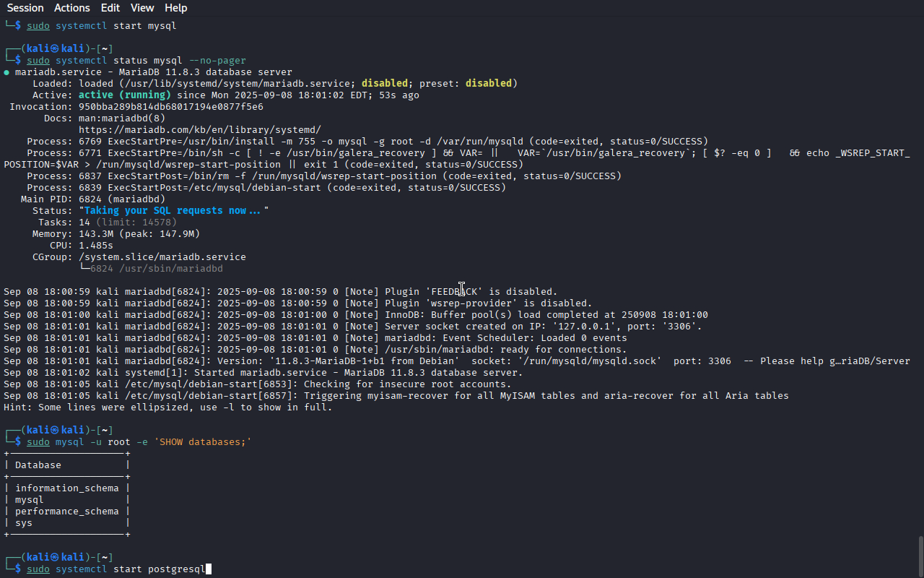Click 'Checking for insecure root accounts' line

(x=258, y=384)
